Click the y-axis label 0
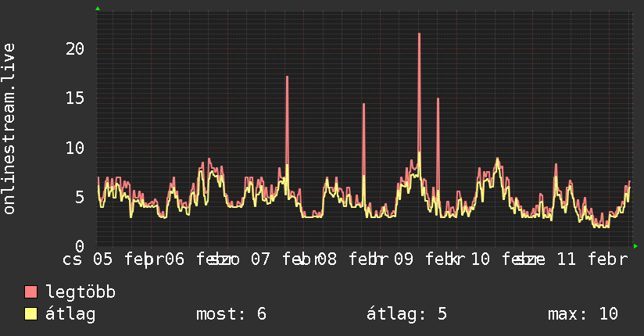Screen dimensions: 644x336 tap(80, 246)
